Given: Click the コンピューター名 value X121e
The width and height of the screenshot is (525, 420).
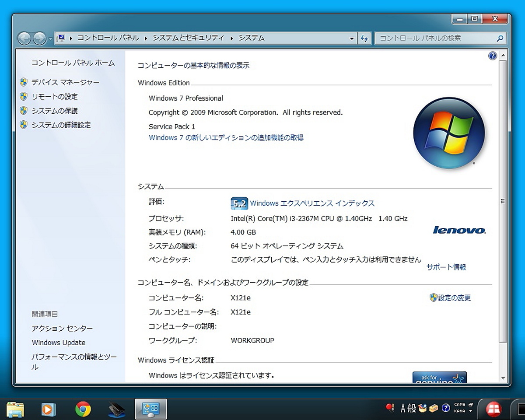Looking at the screenshot, I should [x=241, y=298].
